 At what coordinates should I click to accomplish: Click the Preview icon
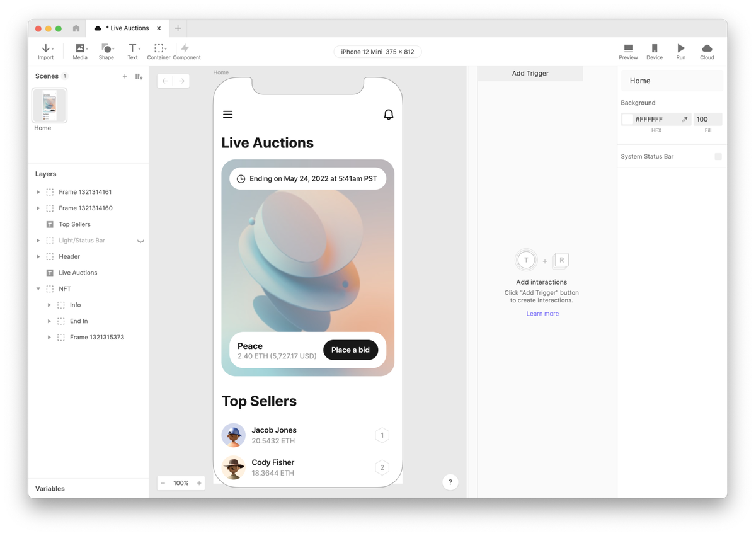[628, 49]
